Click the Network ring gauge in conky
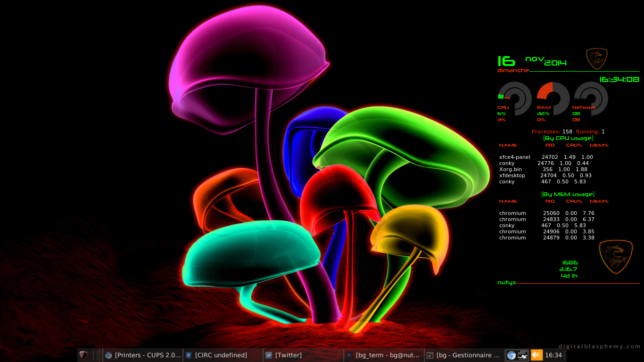Image resolution: width=644 pixels, height=362 pixels. pos(591,98)
